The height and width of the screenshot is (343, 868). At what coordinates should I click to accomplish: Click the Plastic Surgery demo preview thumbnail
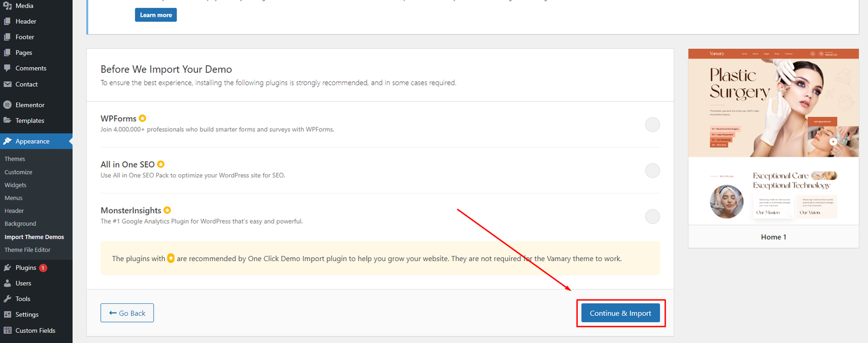774,137
